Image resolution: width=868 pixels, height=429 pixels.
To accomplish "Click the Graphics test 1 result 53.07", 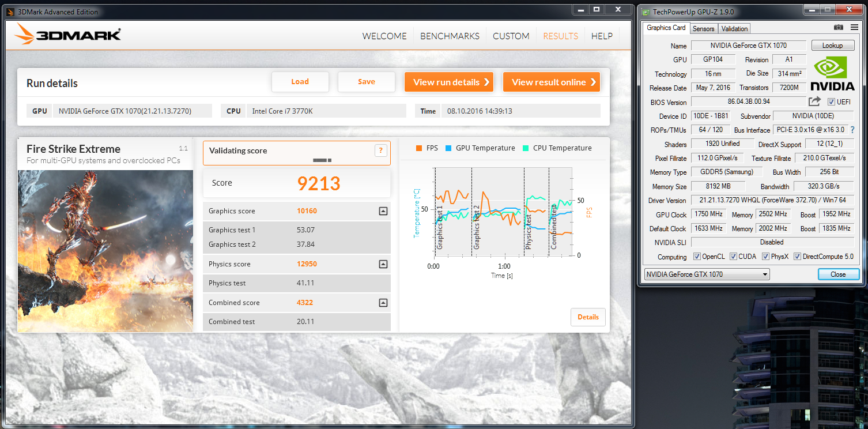I will 305,230.
